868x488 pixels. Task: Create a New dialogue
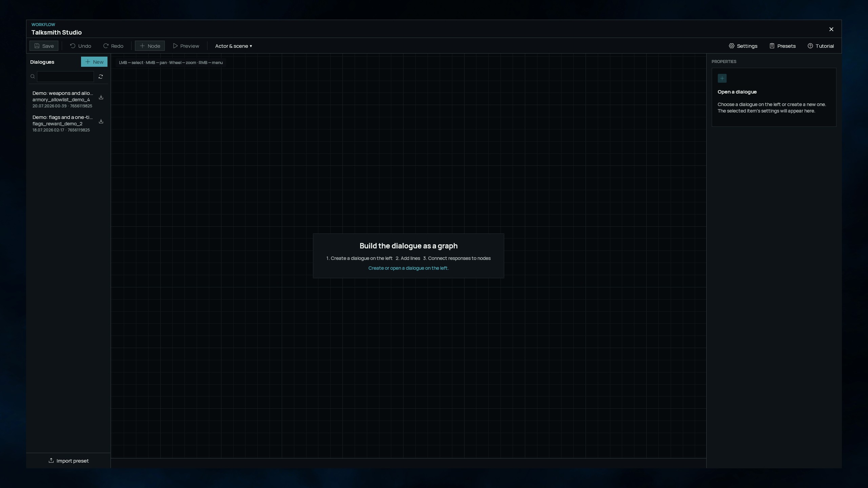(x=94, y=62)
